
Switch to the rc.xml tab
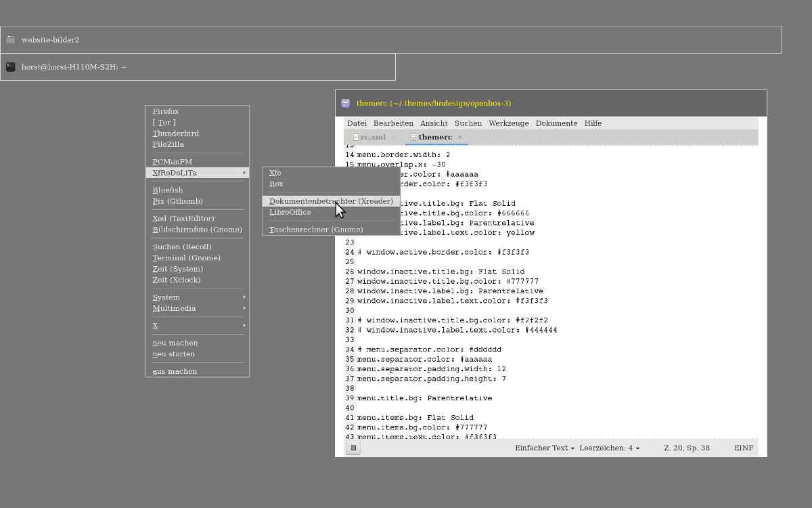pyautogui.click(x=372, y=137)
